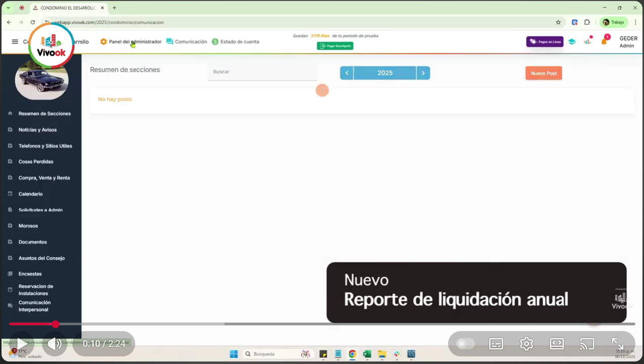Enter fullscreen video mode
The width and height of the screenshot is (644, 364).
[617, 344]
